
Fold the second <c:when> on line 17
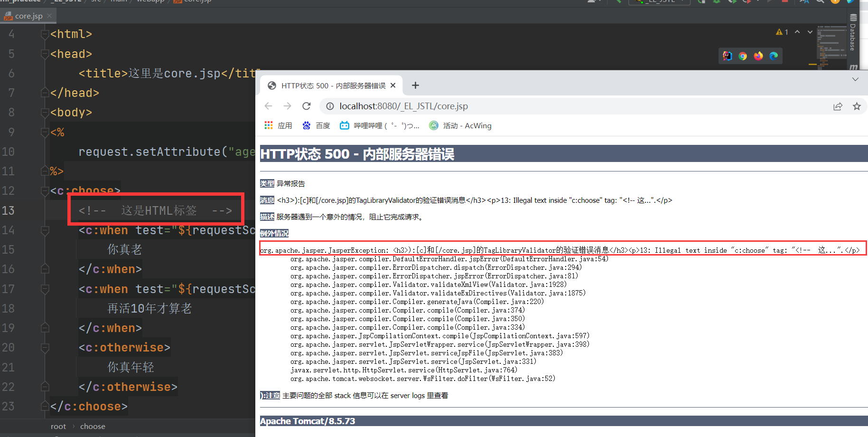click(45, 289)
